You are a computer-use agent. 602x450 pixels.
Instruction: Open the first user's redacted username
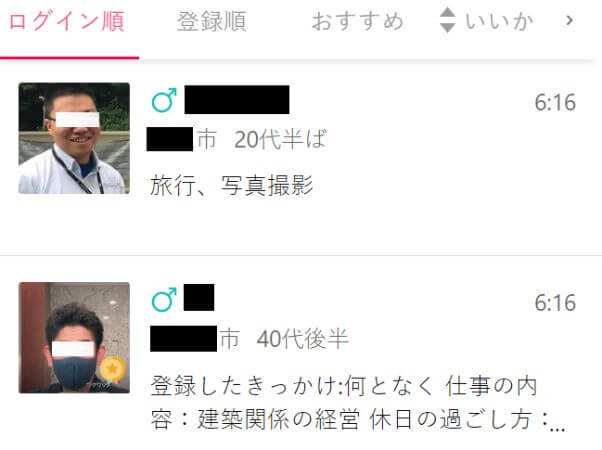point(237,100)
